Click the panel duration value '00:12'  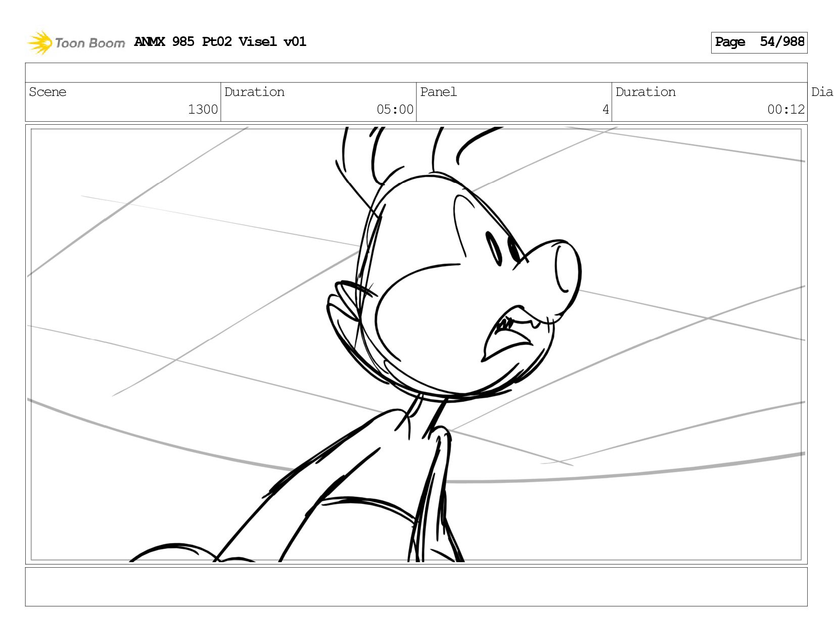(785, 110)
